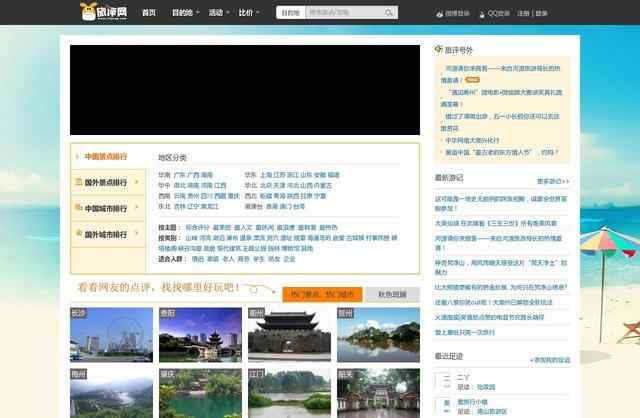Open the 长沙 Ferris wheel thumbnail
Image resolution: width=640 pixels, height=418 pixels.
tap(111, 335)
